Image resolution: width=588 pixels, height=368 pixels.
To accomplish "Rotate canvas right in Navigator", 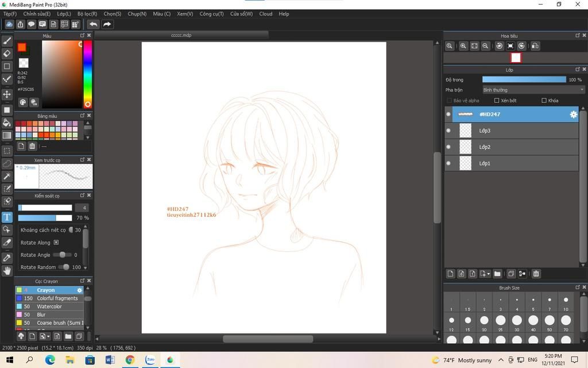I will (x=521, y=46).
